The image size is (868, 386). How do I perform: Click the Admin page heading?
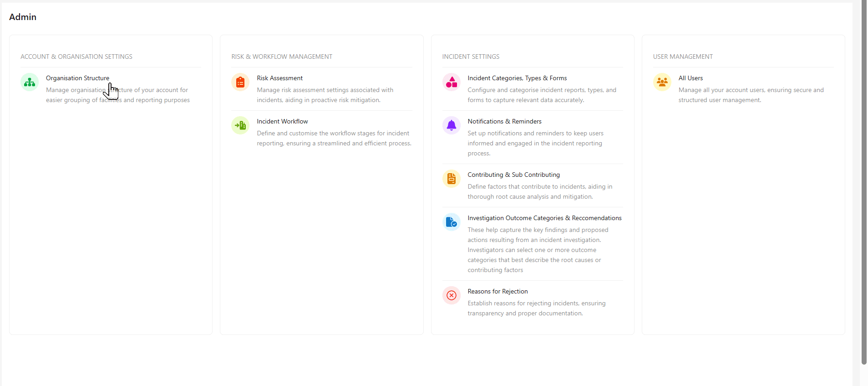[x=22, y=17]
